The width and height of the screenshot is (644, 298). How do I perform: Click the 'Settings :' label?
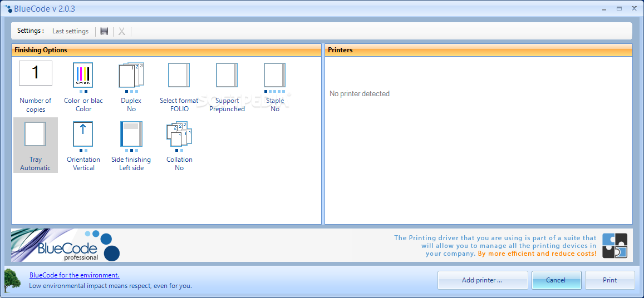click(x=31, y=31)
